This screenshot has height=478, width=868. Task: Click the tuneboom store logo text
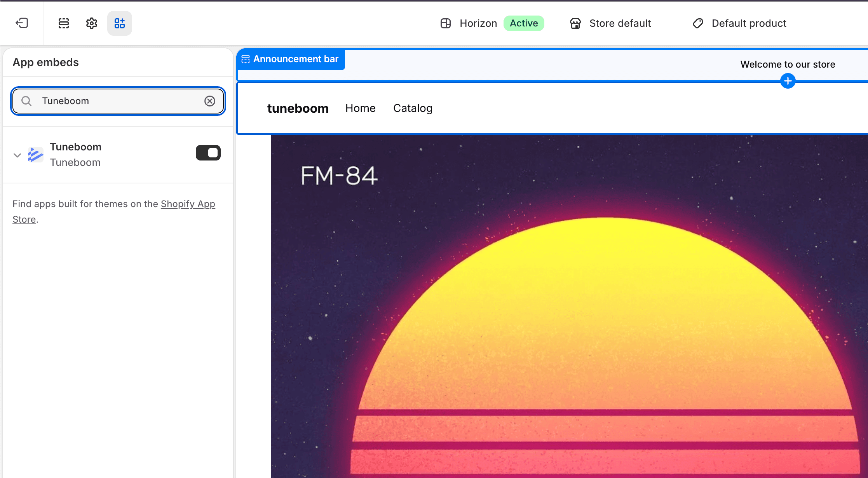pos(298,108)
